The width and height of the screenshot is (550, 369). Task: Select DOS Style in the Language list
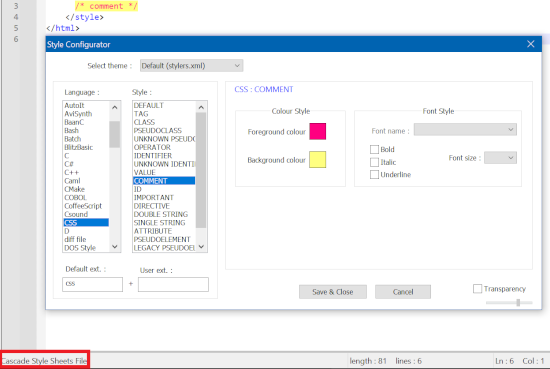click(x=86, y=248)
